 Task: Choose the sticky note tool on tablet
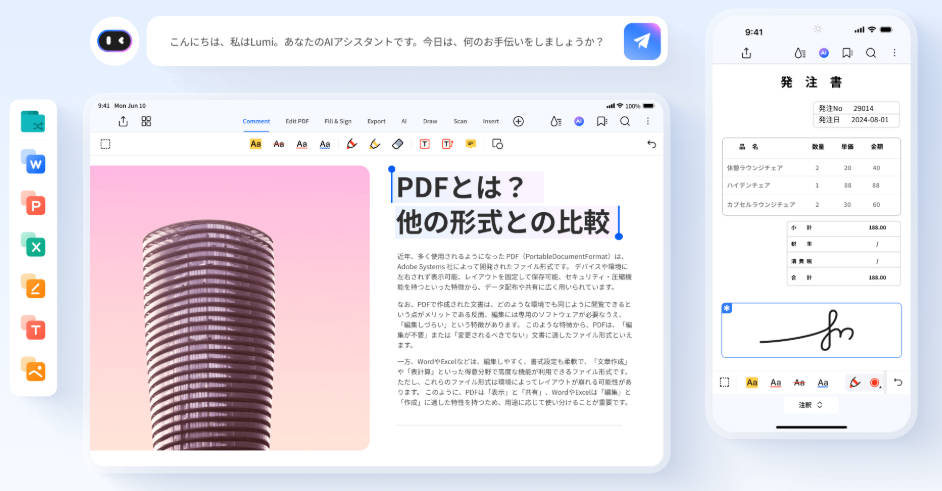(x=470, y=144)
